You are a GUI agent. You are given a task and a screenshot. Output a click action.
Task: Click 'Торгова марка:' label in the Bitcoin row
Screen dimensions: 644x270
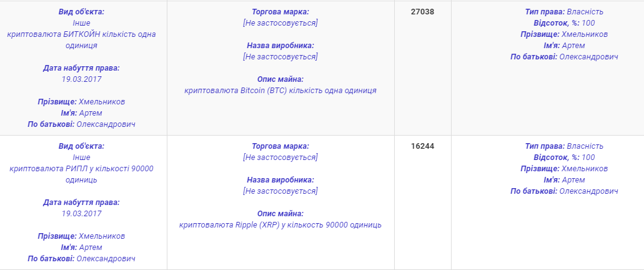(x=280, y=12)
